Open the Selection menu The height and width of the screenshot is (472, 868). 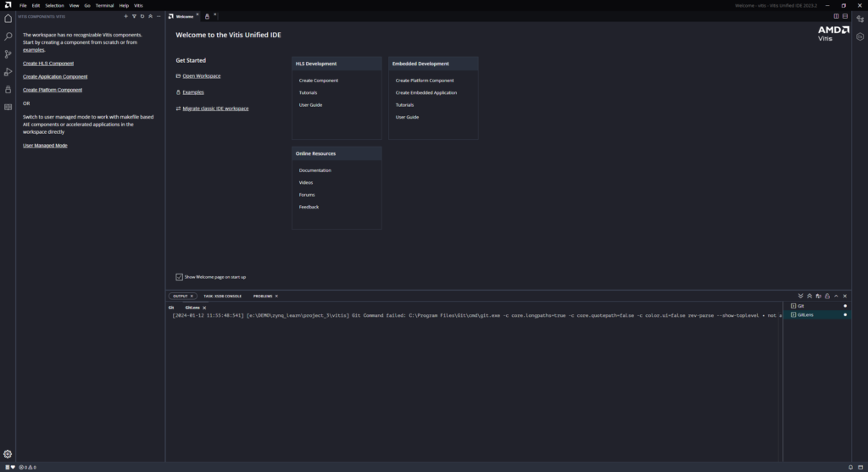(54, 6)
